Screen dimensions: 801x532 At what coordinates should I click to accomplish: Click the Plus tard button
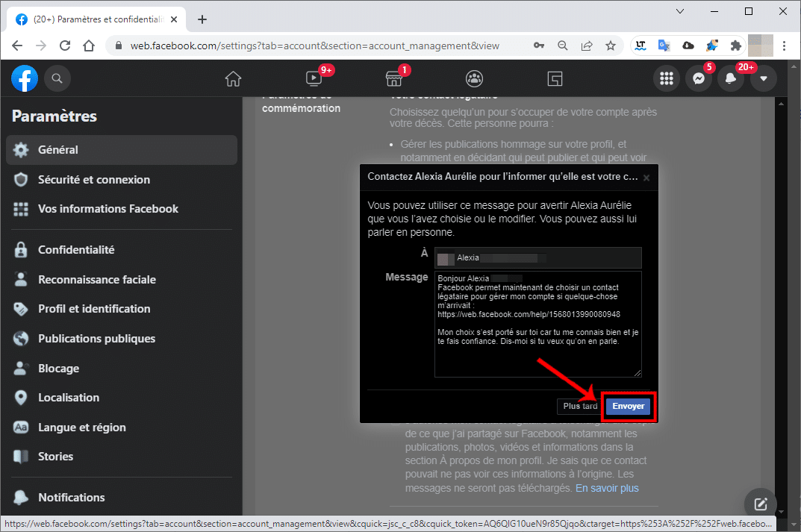point(580,407)
